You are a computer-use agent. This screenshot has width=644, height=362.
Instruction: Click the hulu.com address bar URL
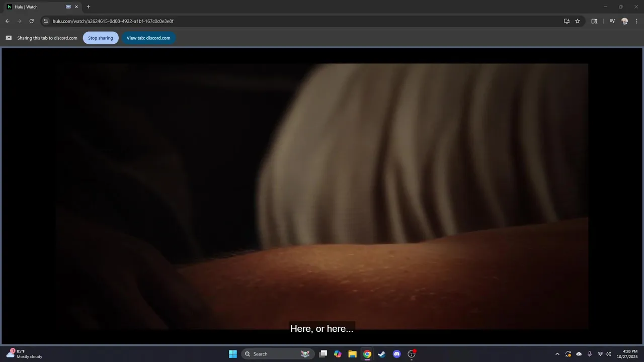[x=113, y=21]
